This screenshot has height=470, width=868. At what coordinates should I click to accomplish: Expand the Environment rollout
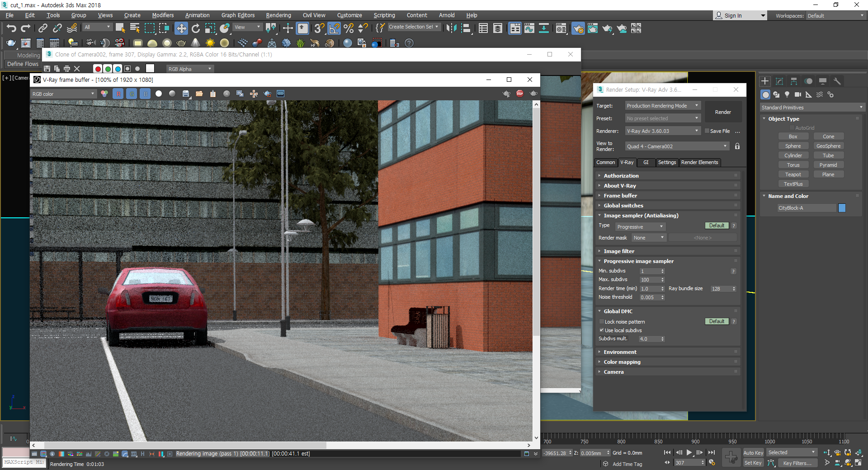click(x=668, y=352)
